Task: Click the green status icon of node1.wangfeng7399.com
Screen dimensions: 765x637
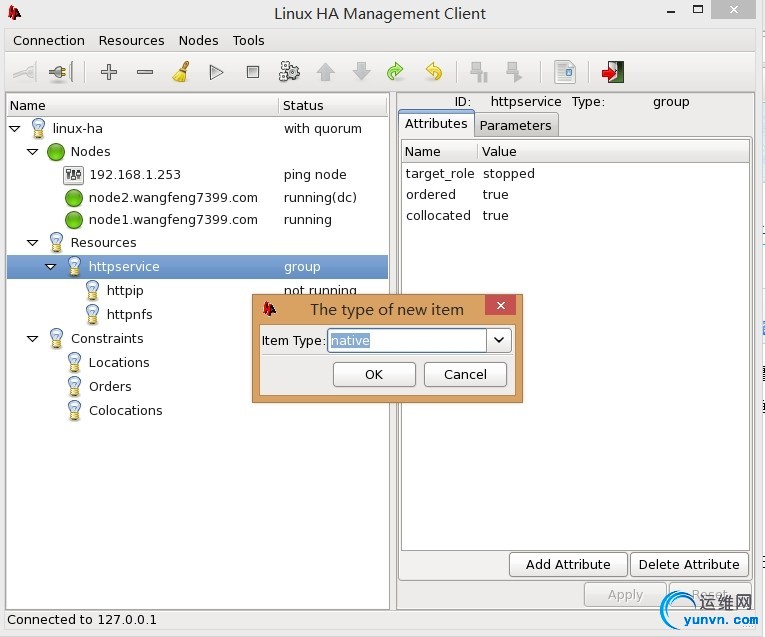Action: pyautogui.click(x=74, y=220)
